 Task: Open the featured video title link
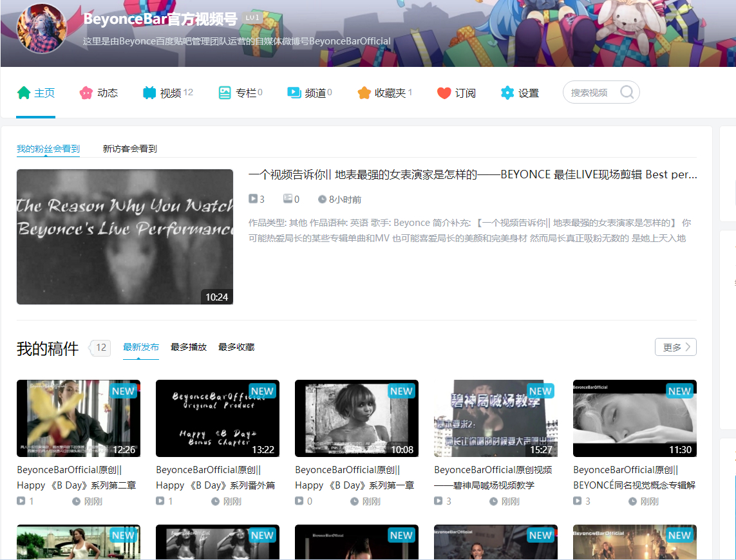(473, 174)
